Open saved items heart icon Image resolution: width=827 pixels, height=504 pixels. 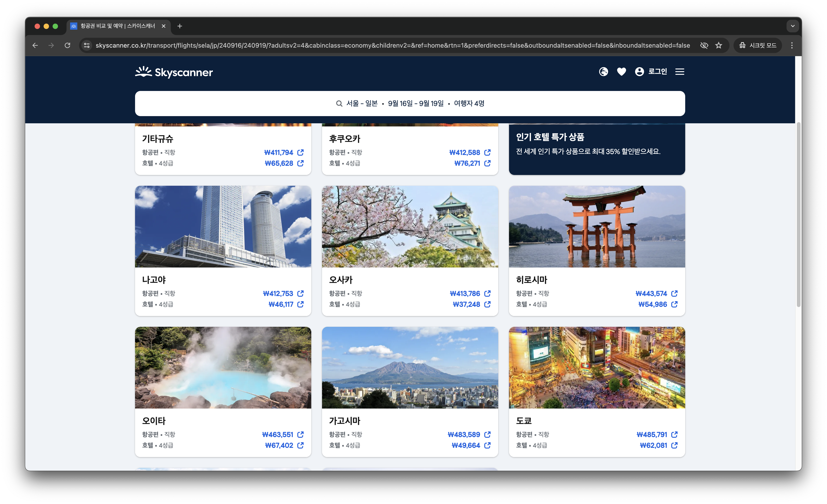tap(621, 71)
